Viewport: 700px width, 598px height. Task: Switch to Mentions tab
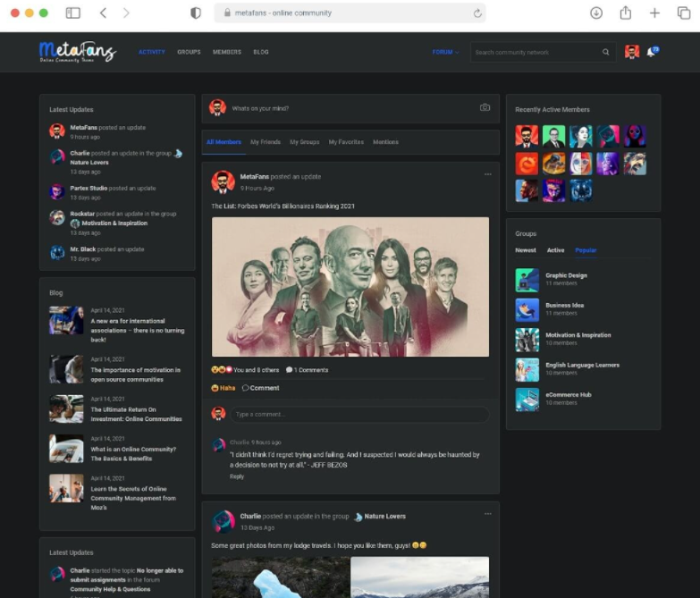tap(385, 142)
